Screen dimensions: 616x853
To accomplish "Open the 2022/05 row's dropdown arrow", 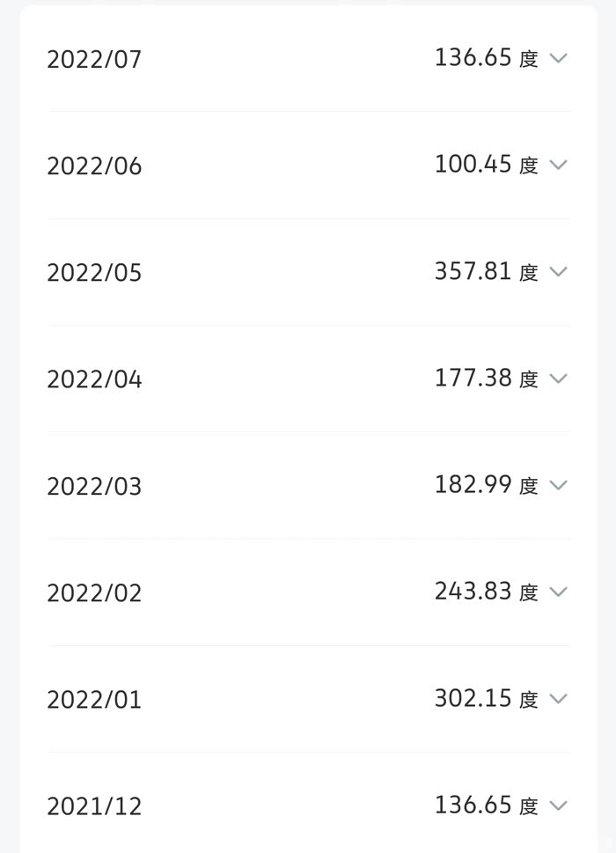I will tap(558, 271).
